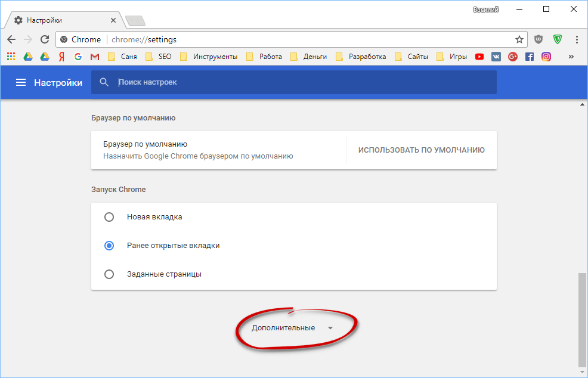Image resolution: width=588 pixels, height=378 pixels.
Task: Open the Yandex bookmark icon
Action: pyautogui.click(x=61, y=57)
